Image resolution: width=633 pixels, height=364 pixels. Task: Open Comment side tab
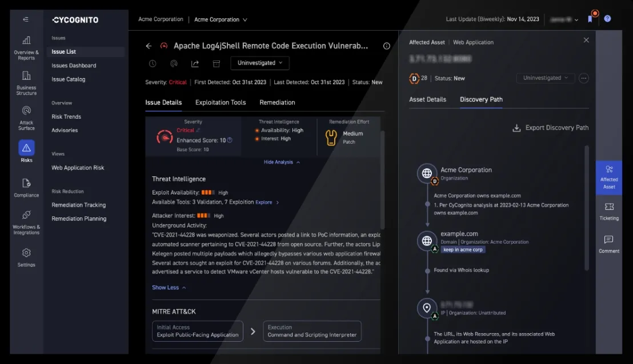pos(609,244)
